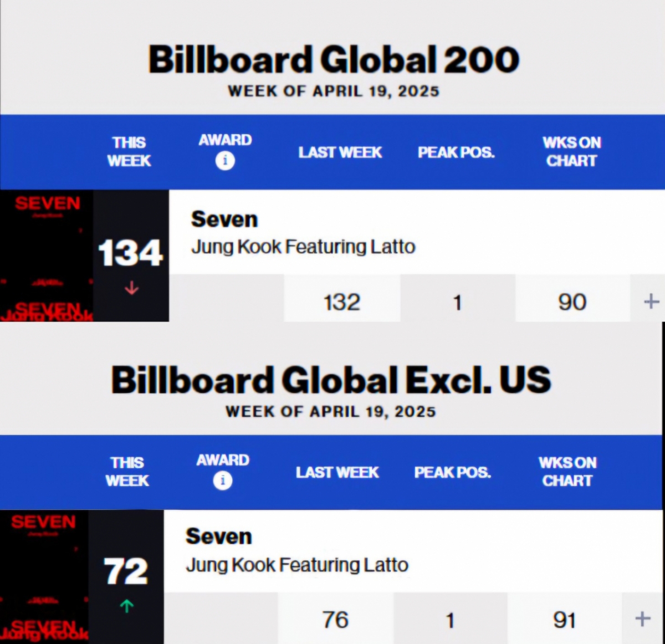Select Jung Kook Featuring Latto under rank 134 row
Viewport: 665px width, 644px height.
303,247
